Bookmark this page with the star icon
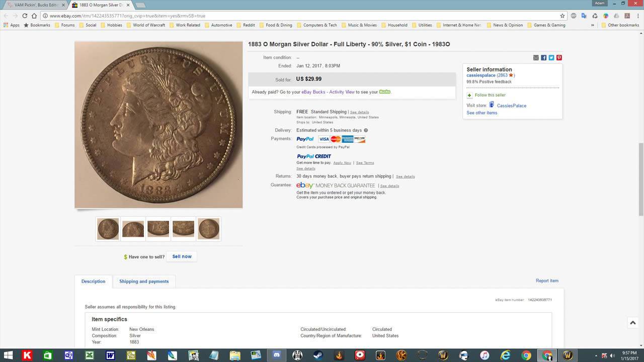The height and width of the screenshot is (362, 644). pyautogui.click(x=562, y=16)
